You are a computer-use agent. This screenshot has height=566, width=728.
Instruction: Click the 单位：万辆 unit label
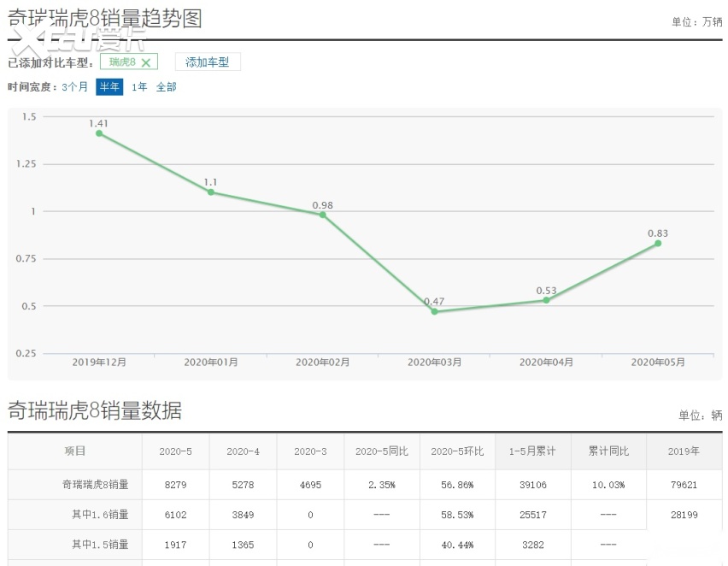pos(697,22)
